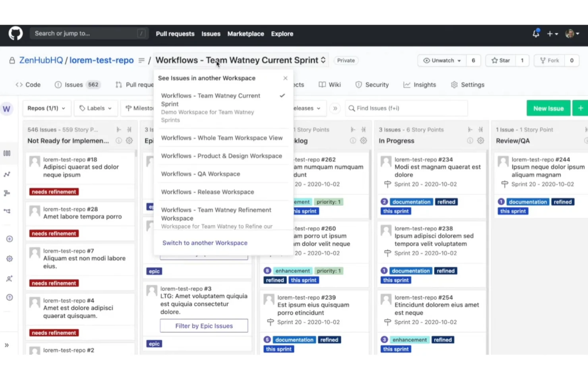Click enhancement label on issue #254
The image size is (588, 392).
tap(410, 340)
